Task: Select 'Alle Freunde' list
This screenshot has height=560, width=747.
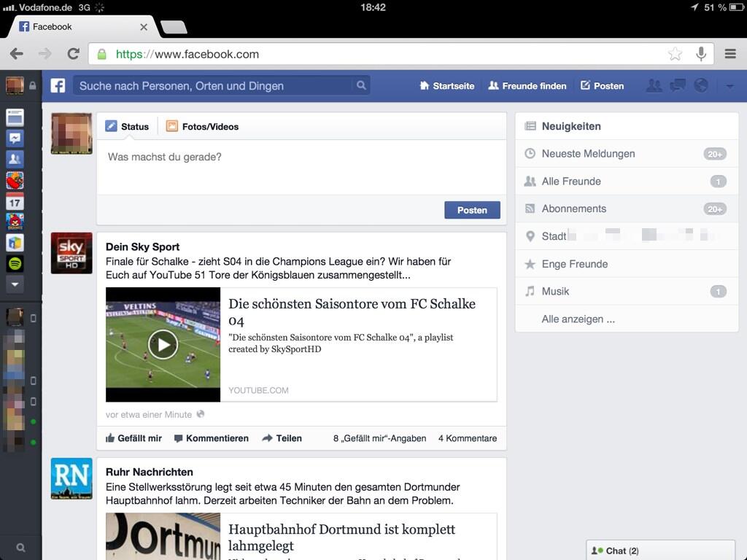Action: coord(627,182)
